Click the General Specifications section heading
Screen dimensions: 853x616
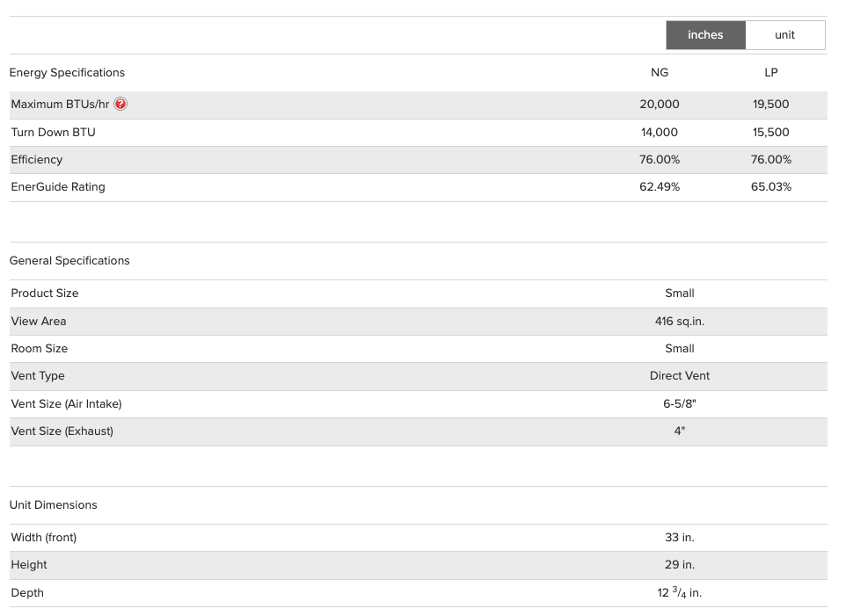[69, 261]
